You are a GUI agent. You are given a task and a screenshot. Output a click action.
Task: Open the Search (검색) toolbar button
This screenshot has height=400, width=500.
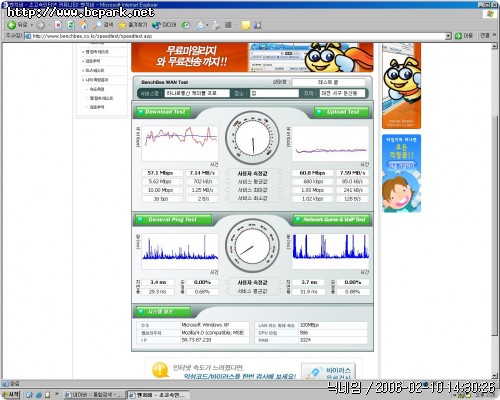point(103,25)
